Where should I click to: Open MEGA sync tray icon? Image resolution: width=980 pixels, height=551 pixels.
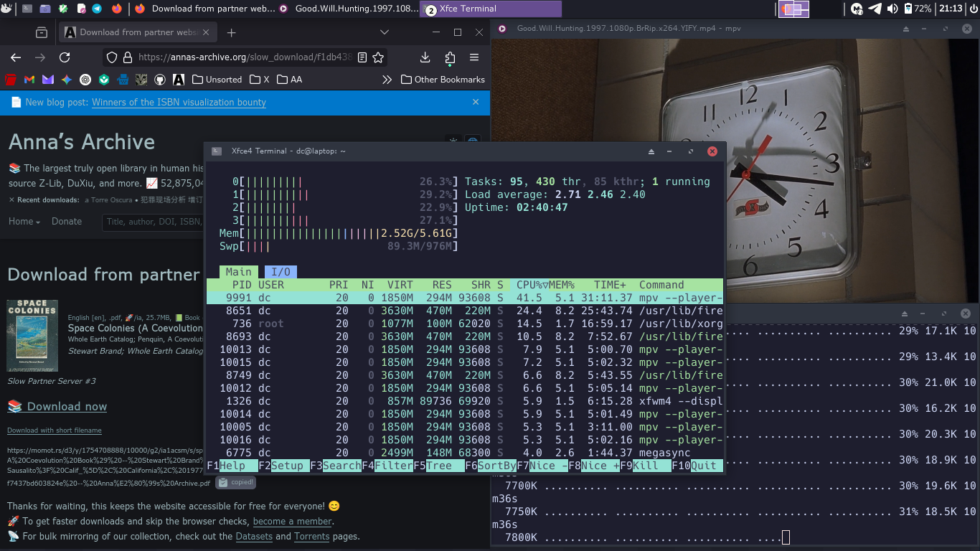[x=857, y=9]
